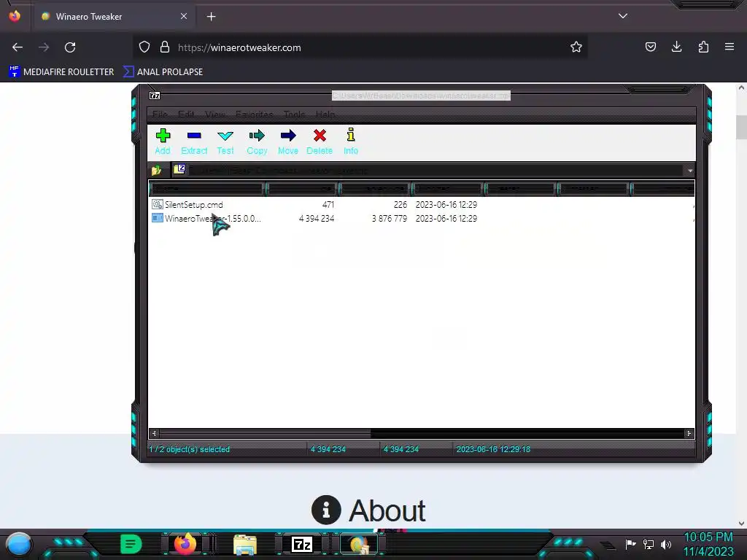747x560 pixels.
Task: Open the MEDIAFIRE ROULETTER bookmark
Action: click(x=62, y=72)
